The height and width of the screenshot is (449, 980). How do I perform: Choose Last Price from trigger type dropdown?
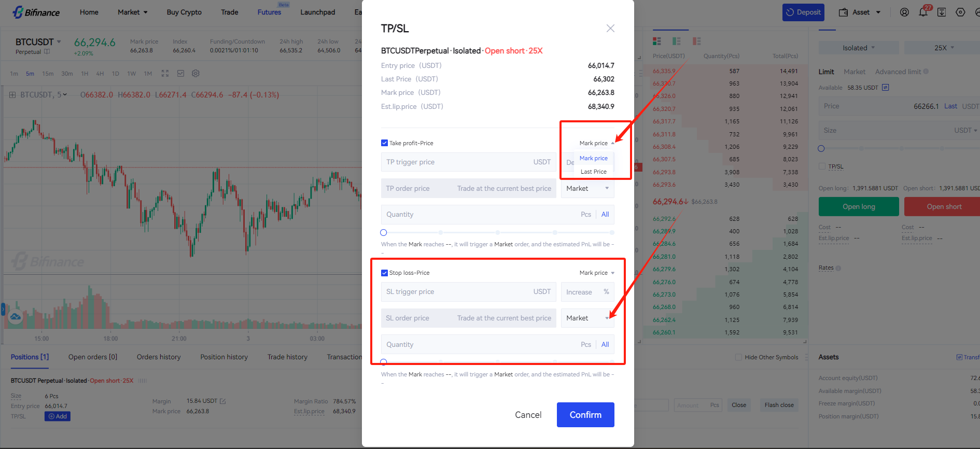(593, 172)
